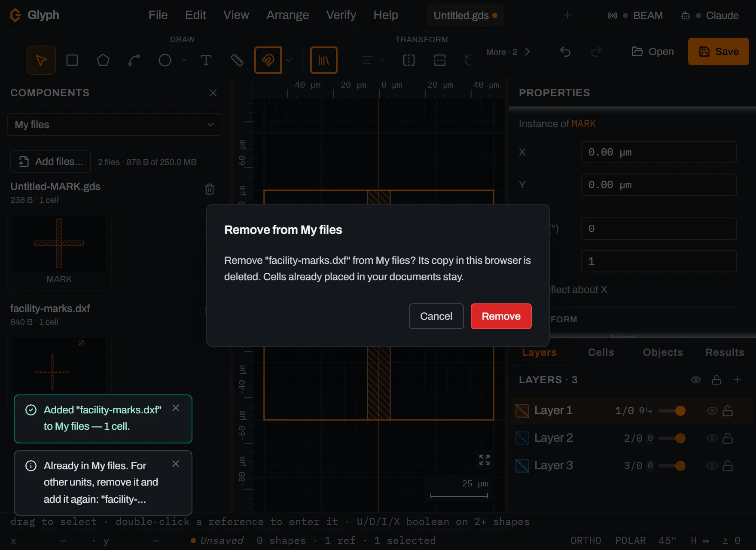The height and width of the screenshot is (550, 756).
Task: Click the Open button
Action: (652, 52)
